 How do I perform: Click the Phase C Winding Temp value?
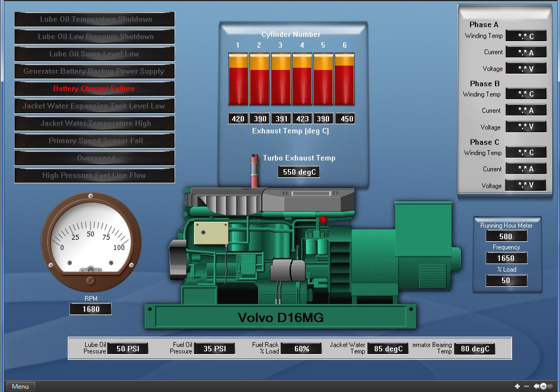click(x=526, y=152)
